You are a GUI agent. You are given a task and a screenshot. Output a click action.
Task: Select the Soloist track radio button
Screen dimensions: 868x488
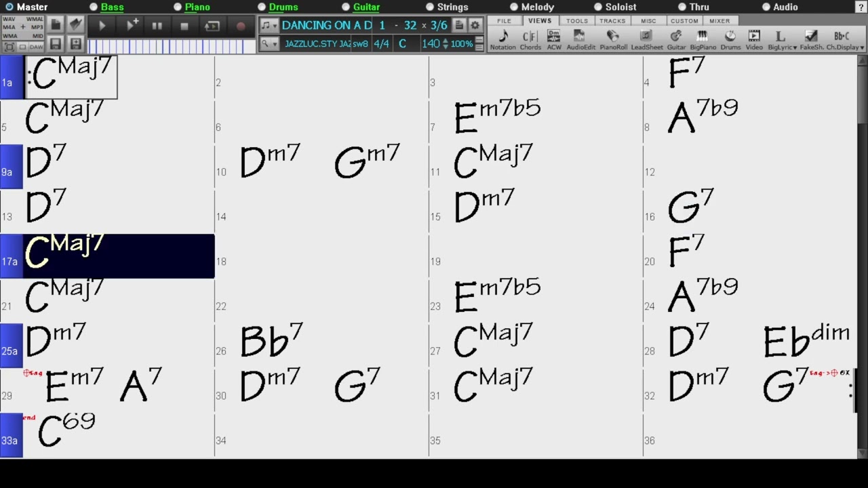click(x=598, y=7)
